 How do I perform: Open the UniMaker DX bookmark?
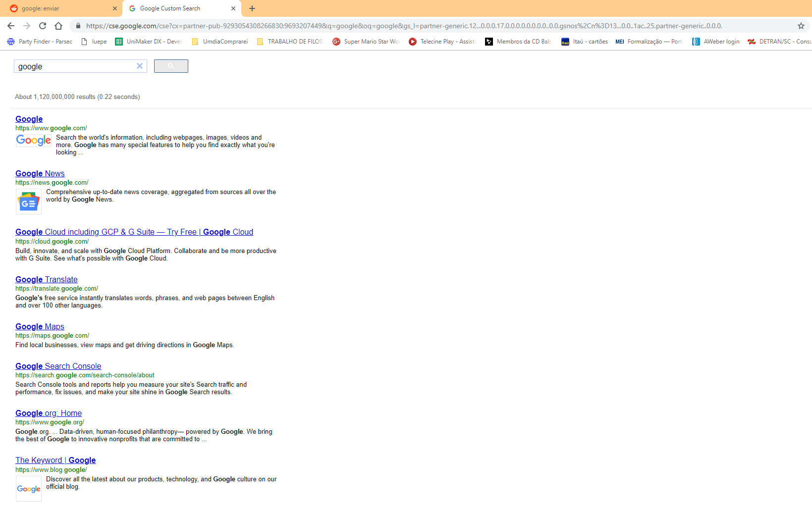(148, 42)
